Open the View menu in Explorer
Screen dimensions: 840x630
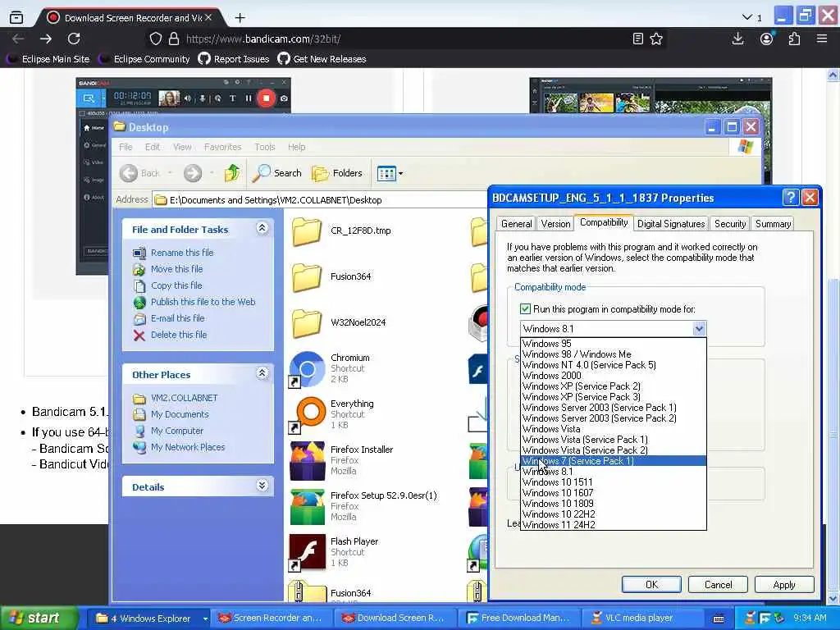[x=182, y=147]
